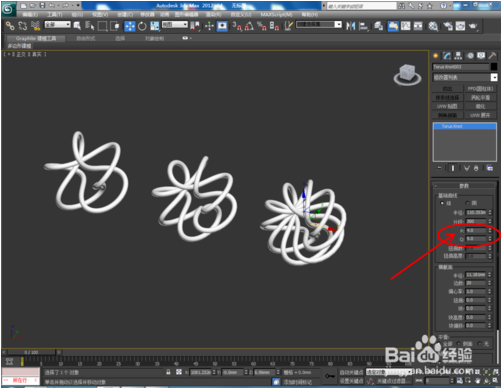
Task: Select the 圆 (Circle) radio button
Action: [467, 203]
